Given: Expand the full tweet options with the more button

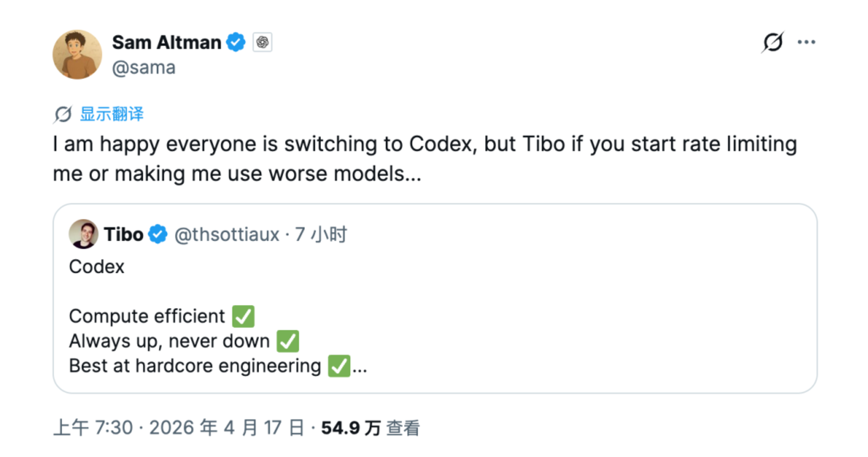Looking at the screenshot, I should click(806, 42).
